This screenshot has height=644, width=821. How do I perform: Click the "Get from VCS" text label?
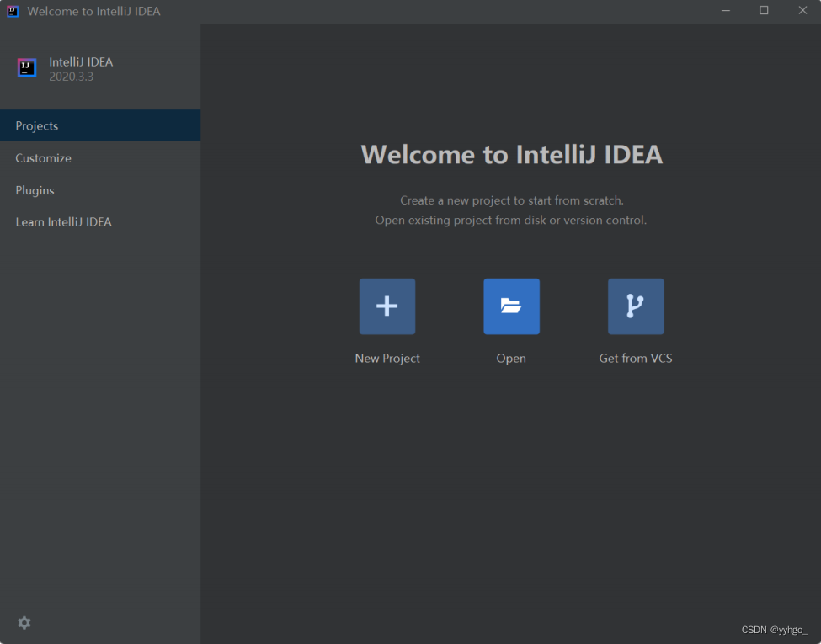(636, 359)
